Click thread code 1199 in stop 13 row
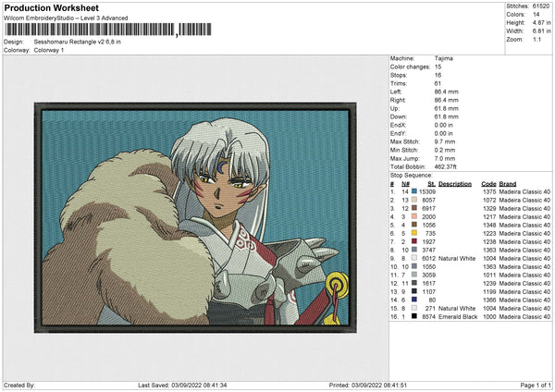Screen dimensions: 555x392 489,291
